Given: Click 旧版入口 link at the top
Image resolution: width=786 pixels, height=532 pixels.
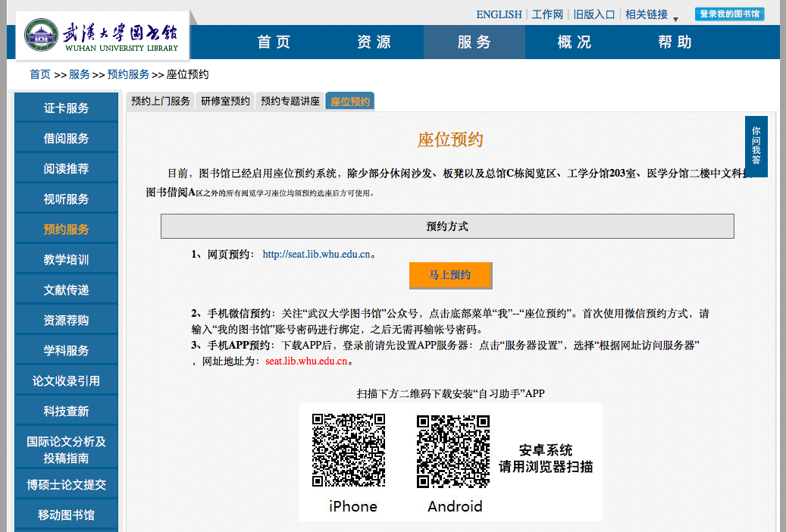Looking at the screenshot, I should [593, 14].
